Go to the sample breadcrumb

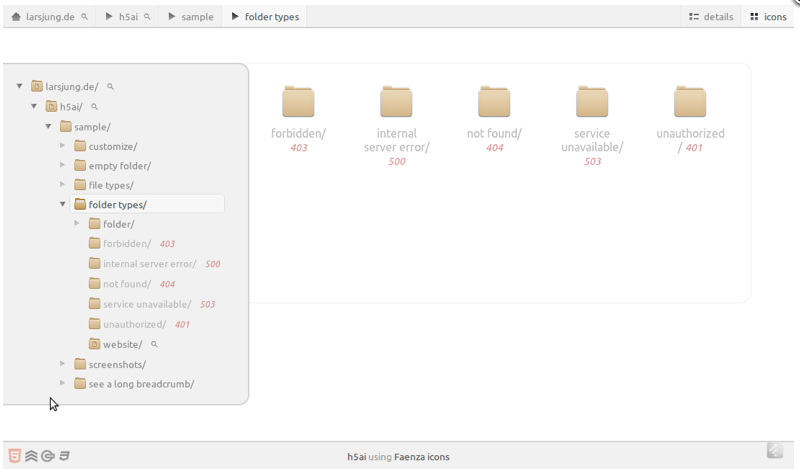tap(196, 17)
